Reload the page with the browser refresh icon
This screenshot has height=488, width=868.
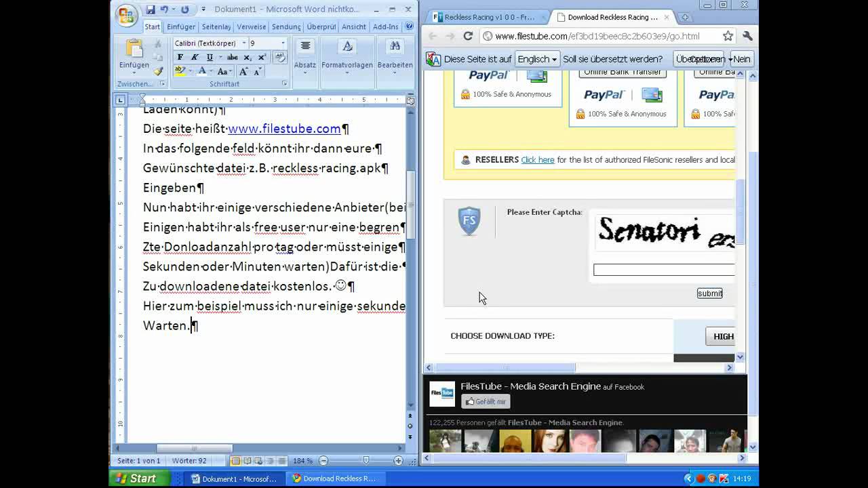click(468, 36)
